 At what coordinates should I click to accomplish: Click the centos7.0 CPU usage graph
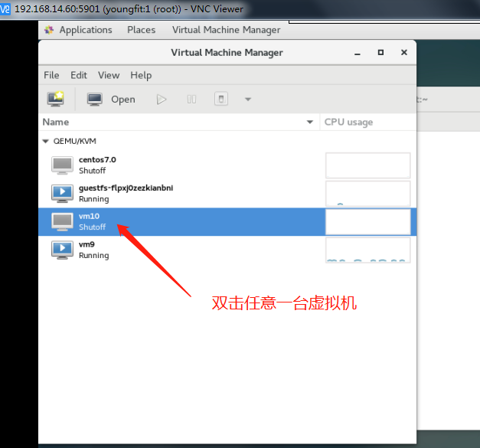click(x=367, y=165)
